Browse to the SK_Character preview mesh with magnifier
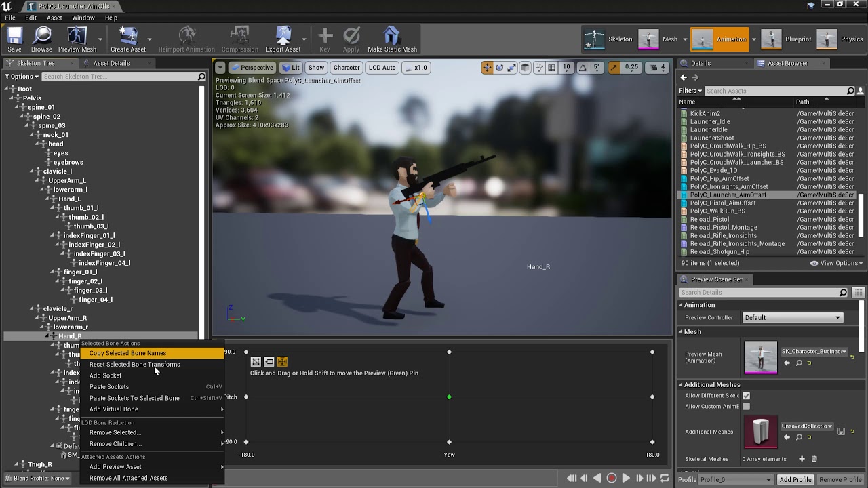The image size is (868, 488). 799,363
